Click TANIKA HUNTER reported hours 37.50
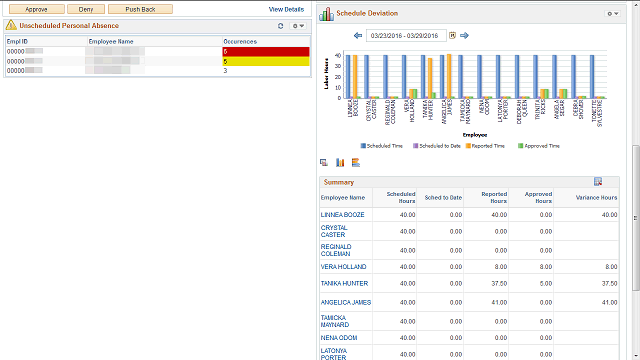The width and height of the screenshot is (640, 360). pos(499,283)
